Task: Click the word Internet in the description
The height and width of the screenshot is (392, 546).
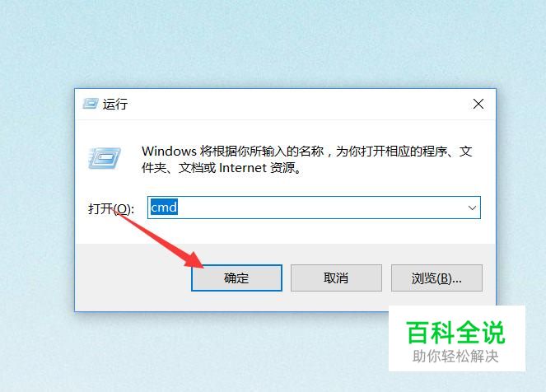Action: [x=243, y=168]
